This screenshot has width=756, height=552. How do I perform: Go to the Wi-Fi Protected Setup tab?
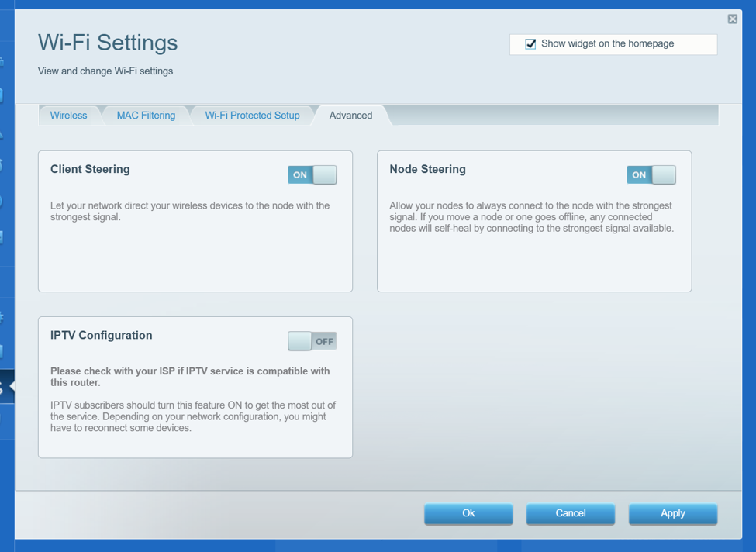coord(252,116)
